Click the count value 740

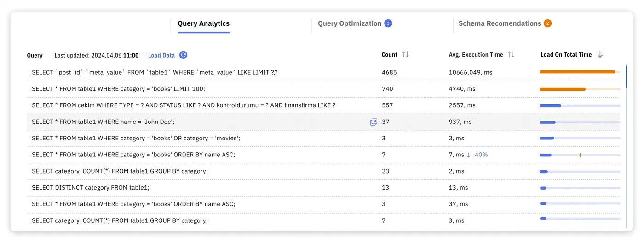[387, 89]
